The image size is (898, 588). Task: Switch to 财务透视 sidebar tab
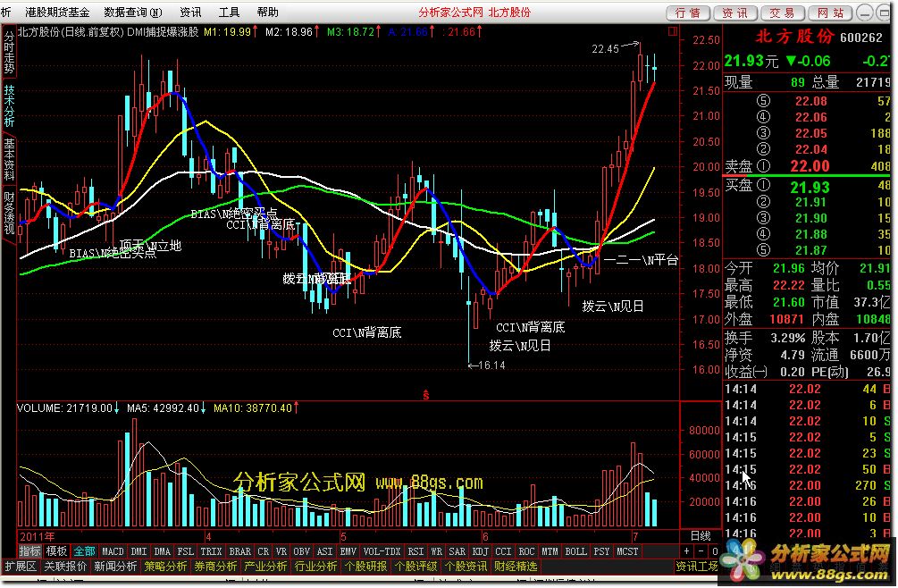[9, 214]
